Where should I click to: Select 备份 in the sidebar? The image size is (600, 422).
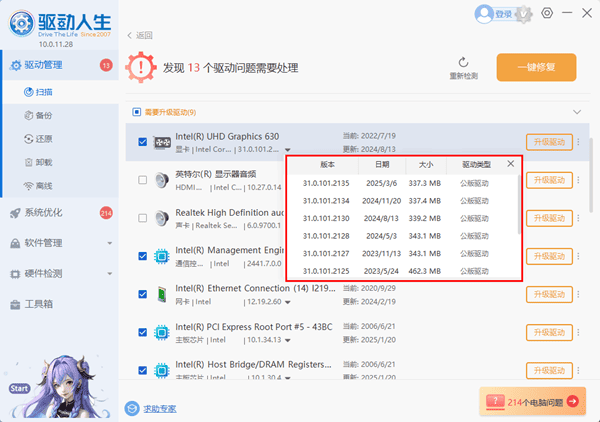[x=43, y=115]
